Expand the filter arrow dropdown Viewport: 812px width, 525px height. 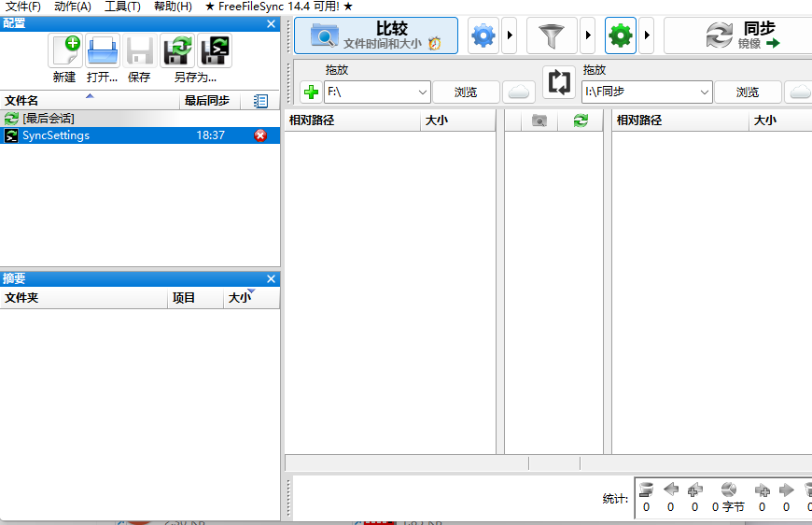click(588, 35)
